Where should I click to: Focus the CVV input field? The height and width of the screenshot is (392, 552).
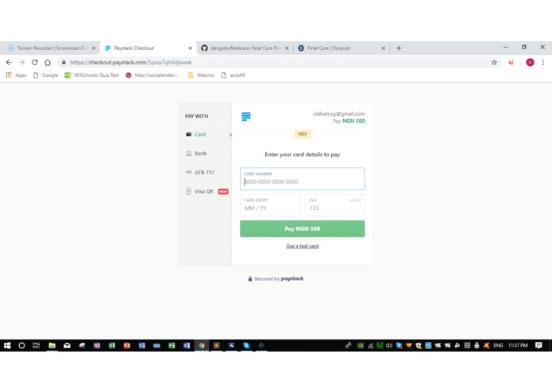coord(335,205)
